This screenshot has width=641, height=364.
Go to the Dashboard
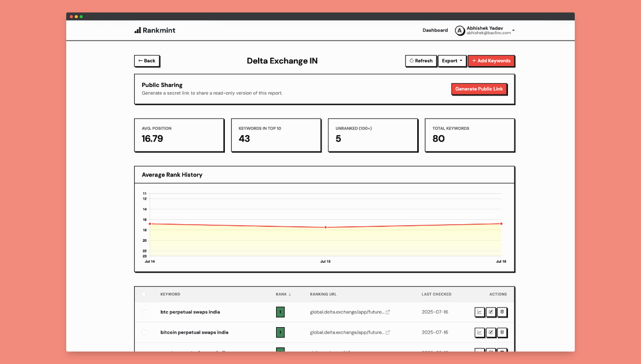pos(435,30)
